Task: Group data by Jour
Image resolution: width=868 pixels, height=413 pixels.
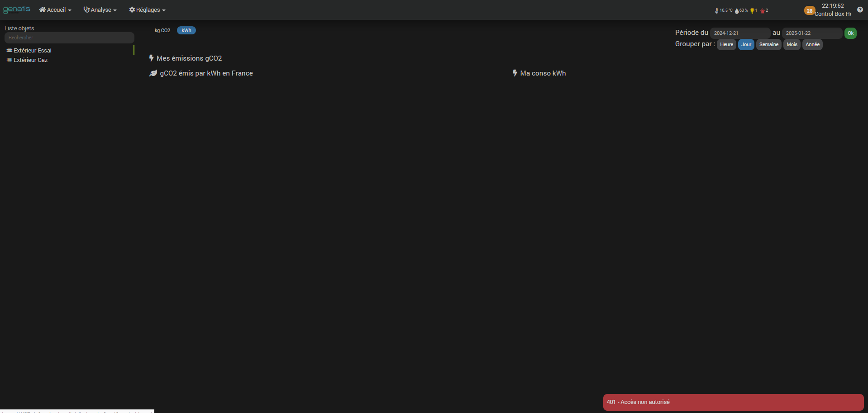Action: [746, 44]
